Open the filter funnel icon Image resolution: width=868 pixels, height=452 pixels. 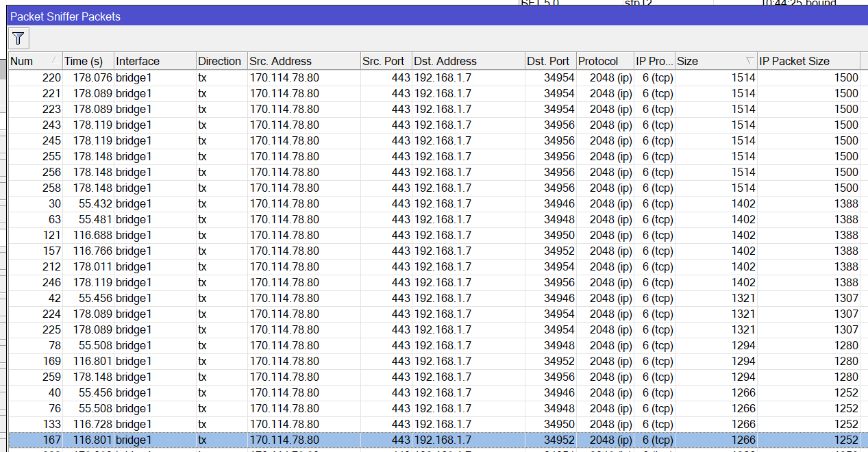[18, 38]
